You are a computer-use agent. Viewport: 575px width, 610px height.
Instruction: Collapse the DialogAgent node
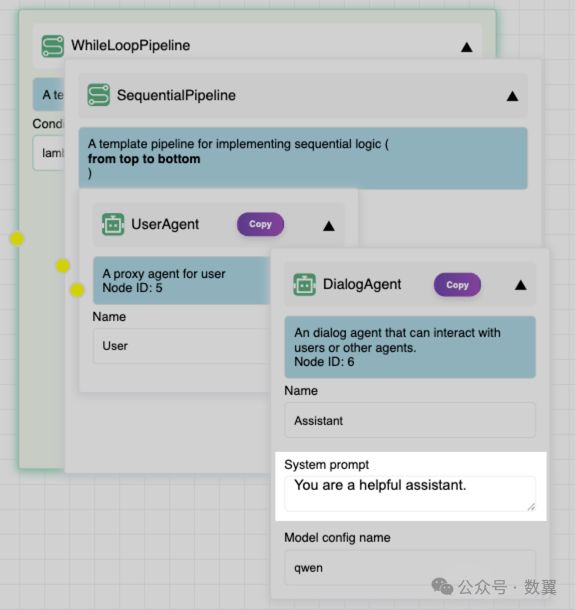pos(521,285)
